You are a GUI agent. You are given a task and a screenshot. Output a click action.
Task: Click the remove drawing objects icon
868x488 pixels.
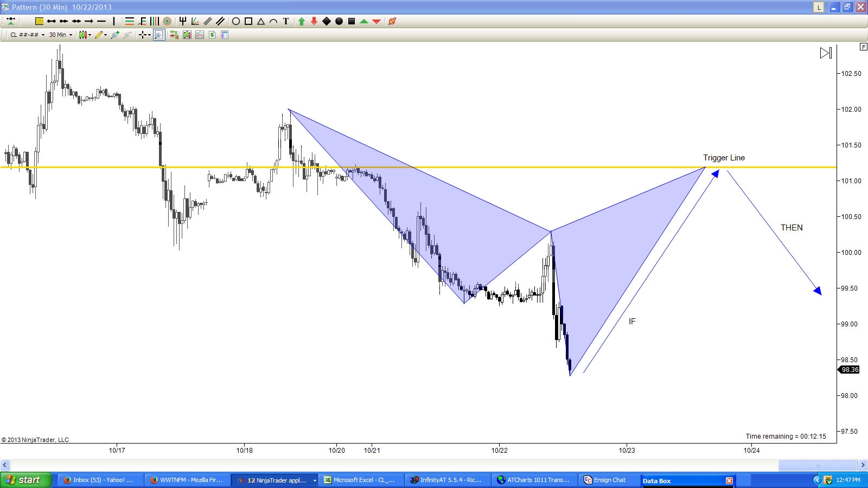pyautogui.click(x=392, y=21)
